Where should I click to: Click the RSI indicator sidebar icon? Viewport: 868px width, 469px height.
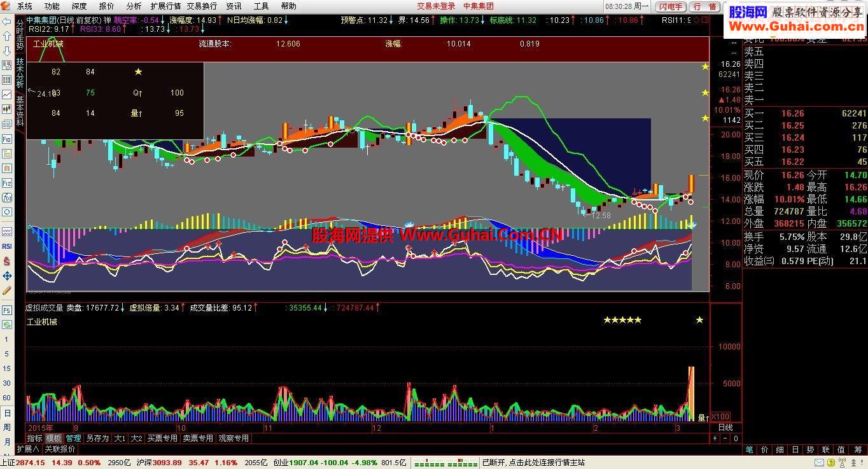click(7, 246)
